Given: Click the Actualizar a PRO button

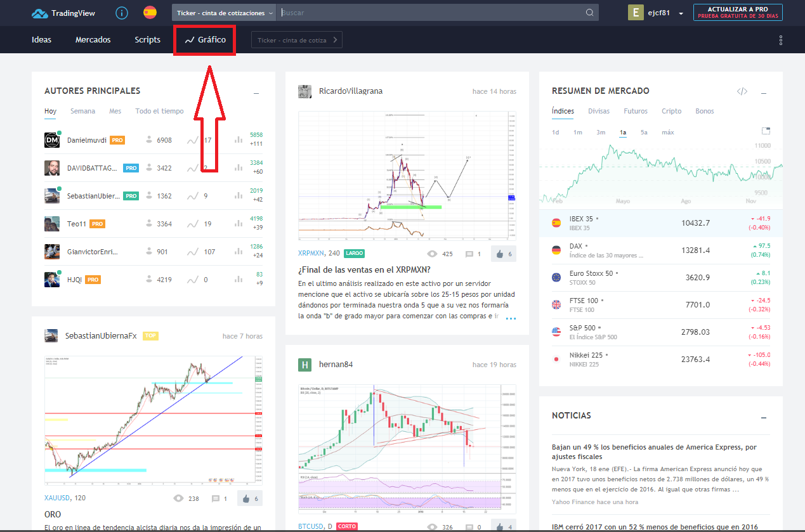Looking at the screenshot, I should [737, 13].
